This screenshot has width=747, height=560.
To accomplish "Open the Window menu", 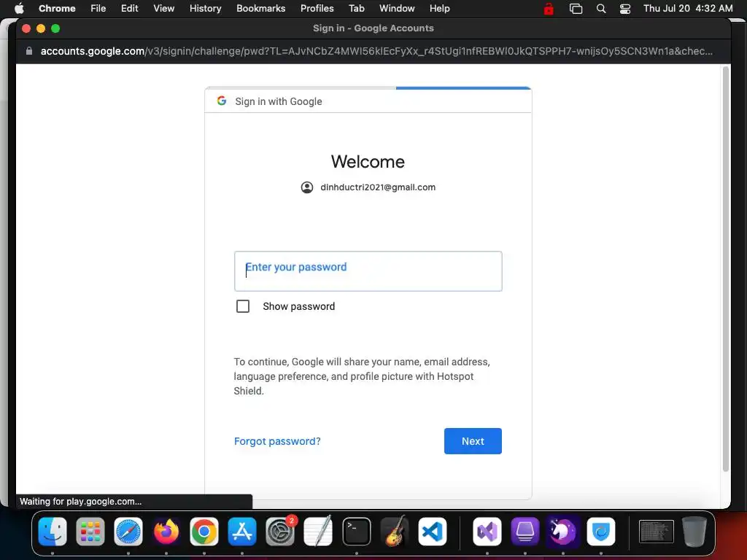I will pos(397,8).
